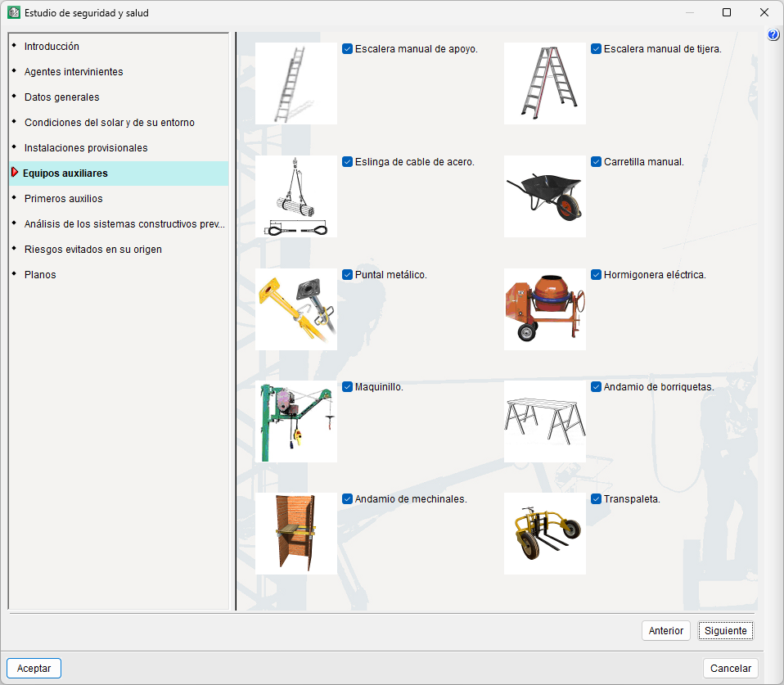Confirm with the Aceptar button
Screen dimensions: 784x685
(34, 669)
